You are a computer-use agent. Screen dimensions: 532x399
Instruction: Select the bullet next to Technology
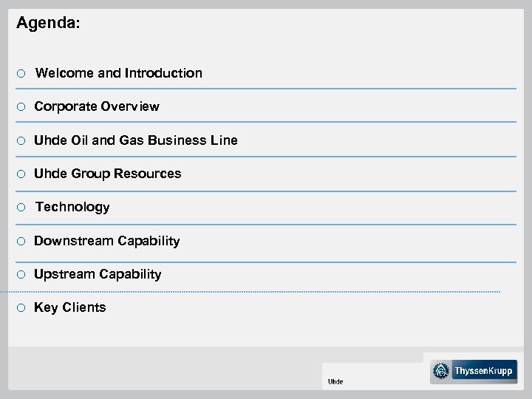pos(23,208)
